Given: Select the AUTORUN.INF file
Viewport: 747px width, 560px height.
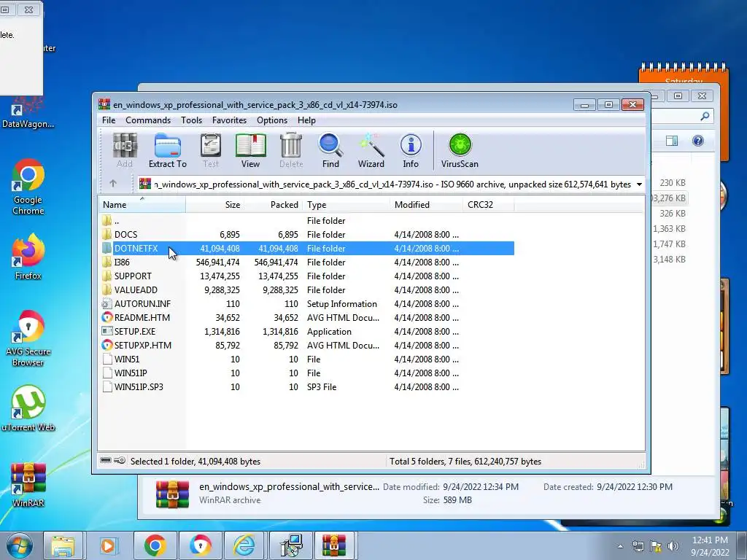Looking at the screenshot, I should click(x=306, y=303).
